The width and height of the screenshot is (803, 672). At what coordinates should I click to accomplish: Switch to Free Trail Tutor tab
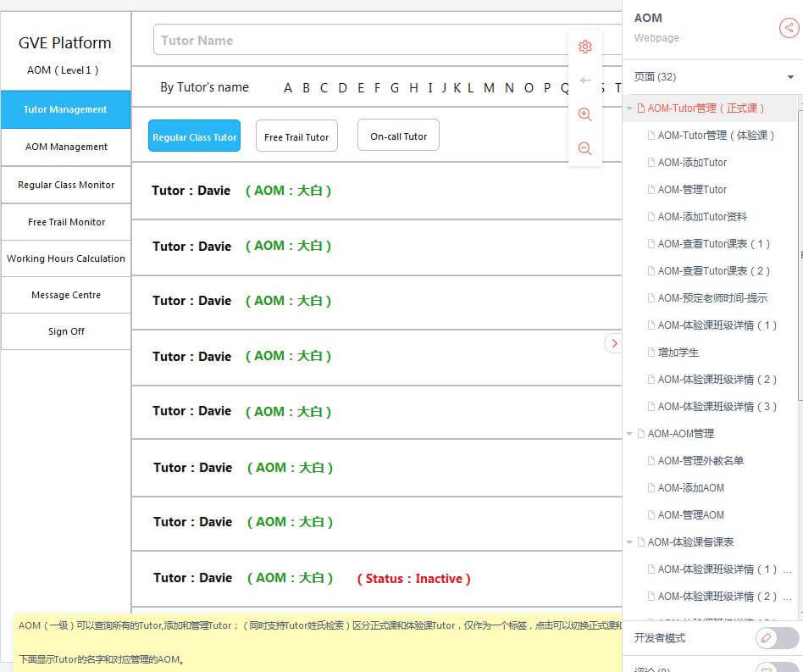click(x=296, y=136)
